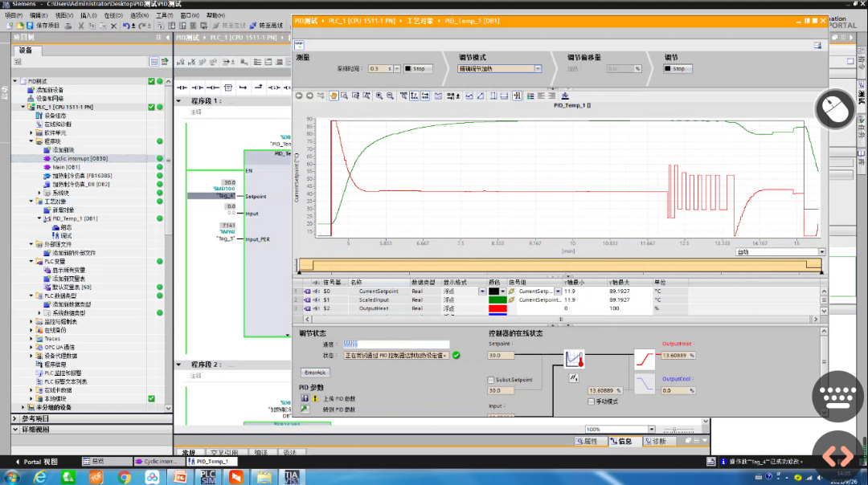Tick the manual mode (手动模式) checkbox
The image size is (868, 485).
click(x=591, y=401)
